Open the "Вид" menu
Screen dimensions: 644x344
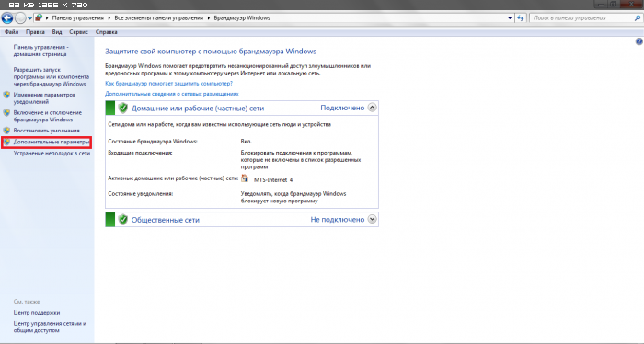coord(57,32)
